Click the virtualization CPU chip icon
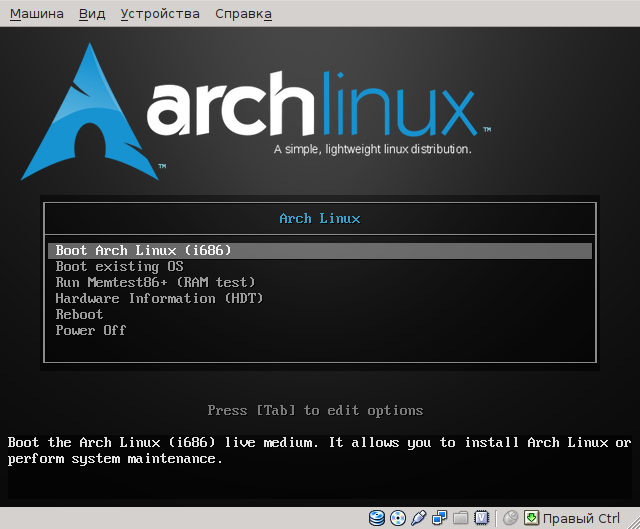The height and width of the screenshot is (529, 640). coord(482,518)
